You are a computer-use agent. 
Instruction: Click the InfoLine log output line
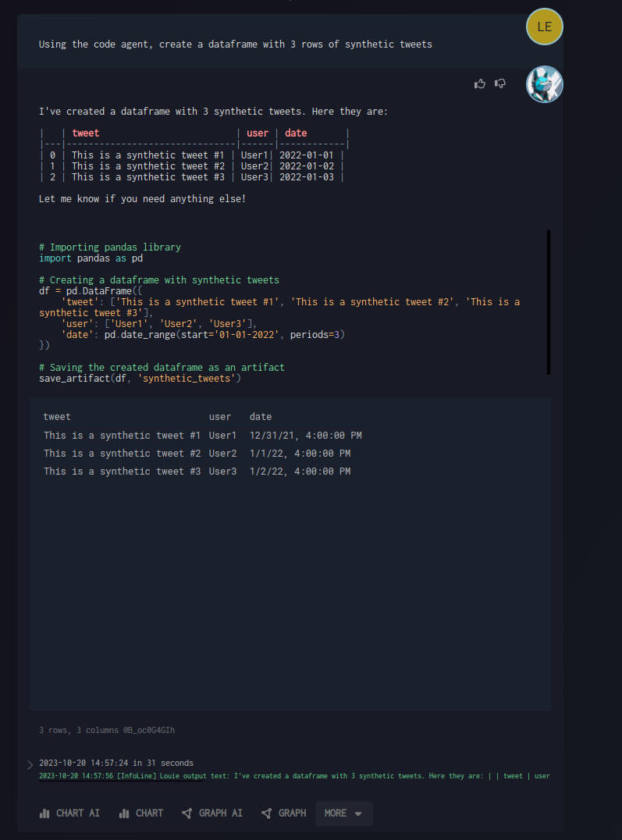point(294,776)
